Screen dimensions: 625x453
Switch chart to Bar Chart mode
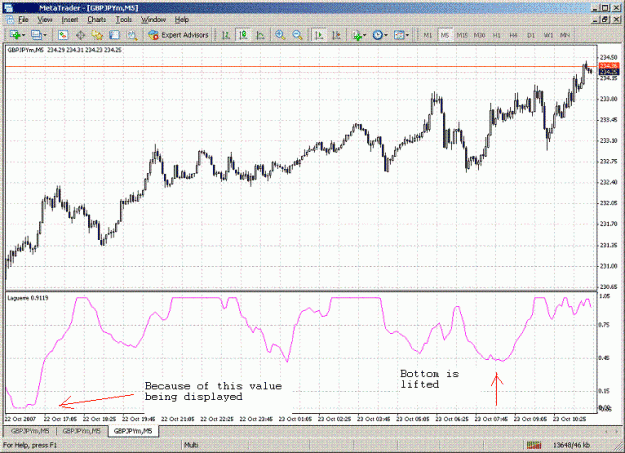pos(226,35)
